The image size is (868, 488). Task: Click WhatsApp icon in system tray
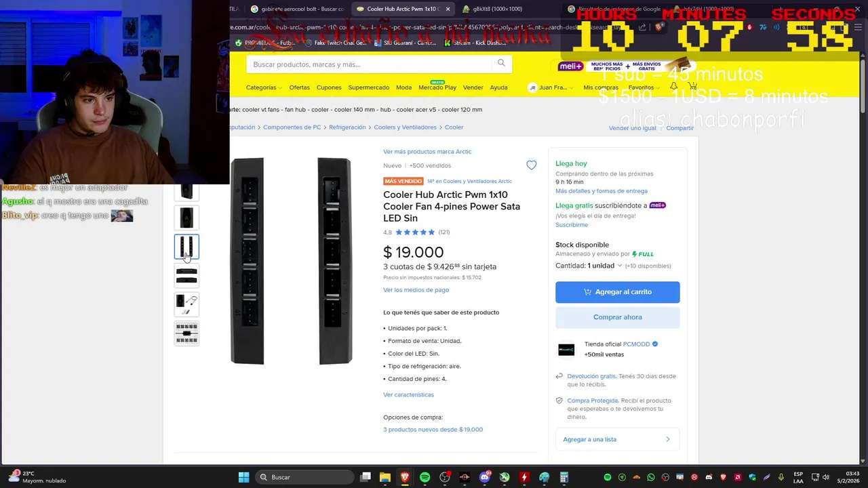(x=651, y=477)
